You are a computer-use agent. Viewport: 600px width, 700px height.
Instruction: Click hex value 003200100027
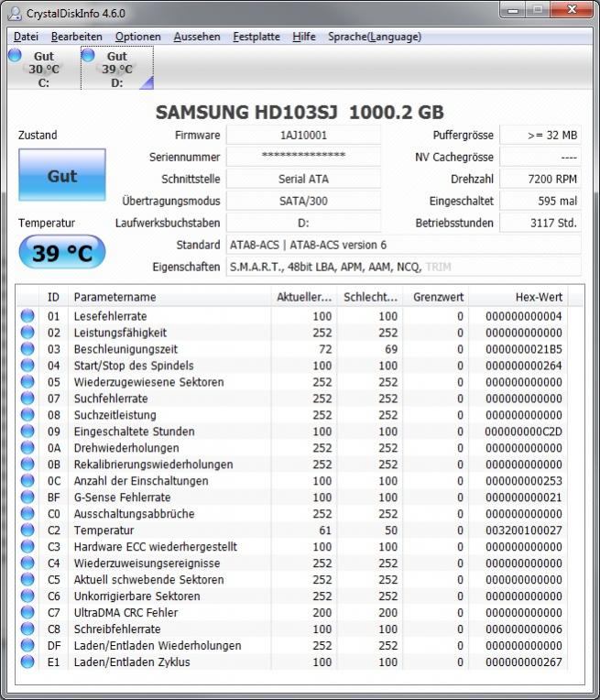[524, 530]
